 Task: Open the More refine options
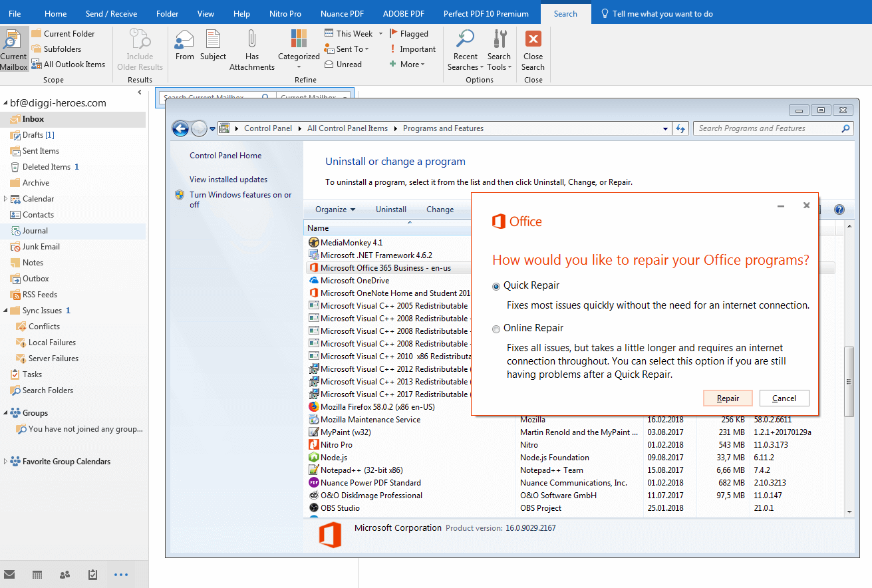[407, 65]
